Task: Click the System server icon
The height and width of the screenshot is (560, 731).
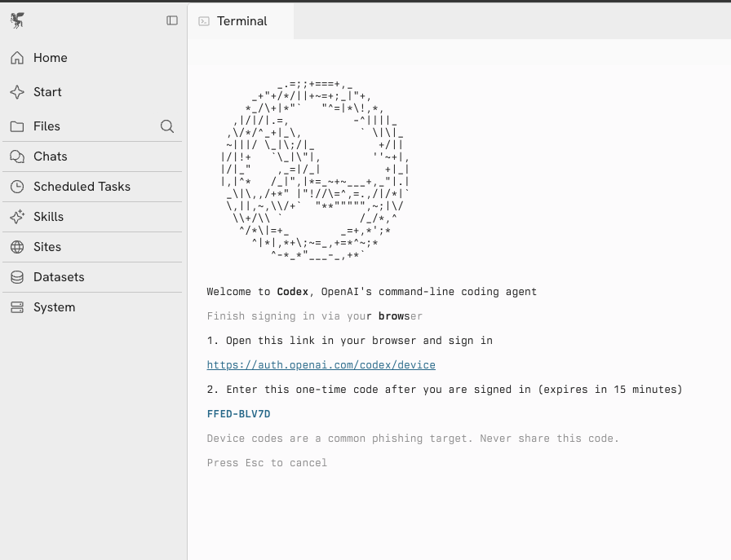Action: [x=17, y=307]
